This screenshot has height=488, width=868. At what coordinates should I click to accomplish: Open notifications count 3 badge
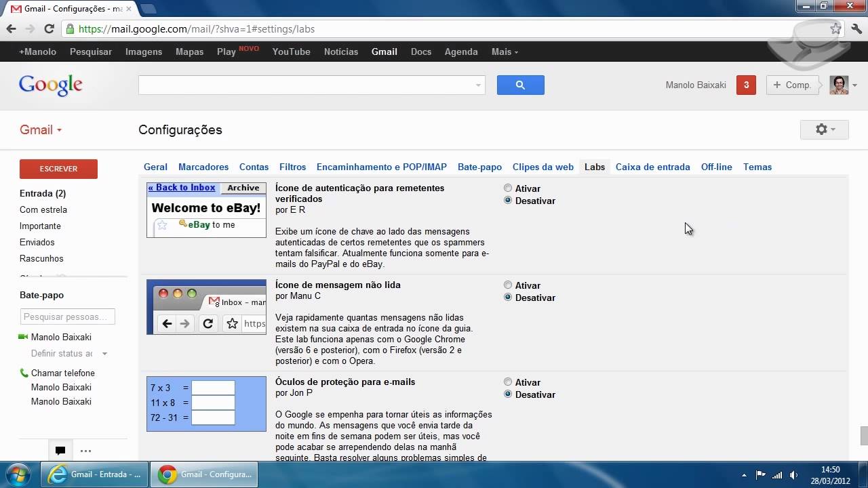point(746,85)
